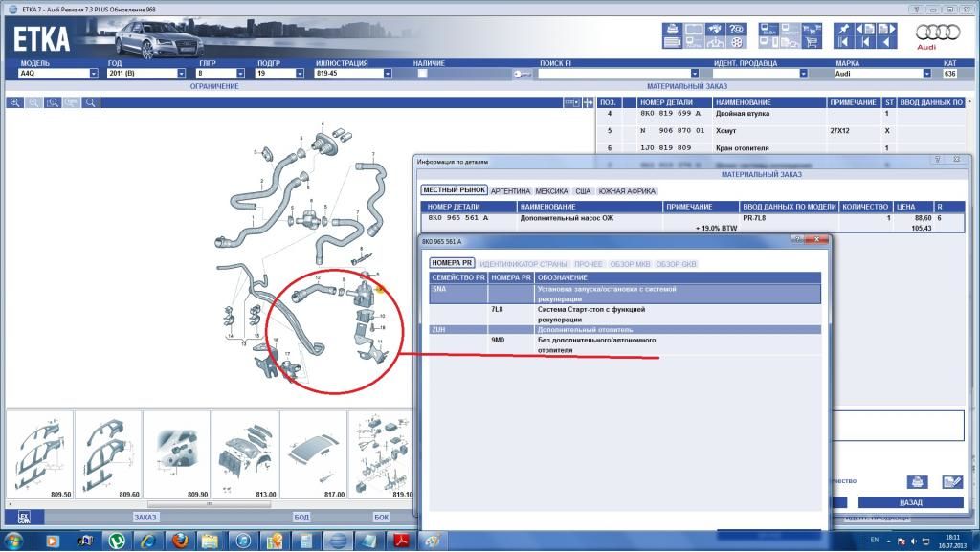The width and height of the screenshot is (980, 552).
Task: Select the МЕСТНЫЙ РЫНОК tab
Action: [454, 190]
